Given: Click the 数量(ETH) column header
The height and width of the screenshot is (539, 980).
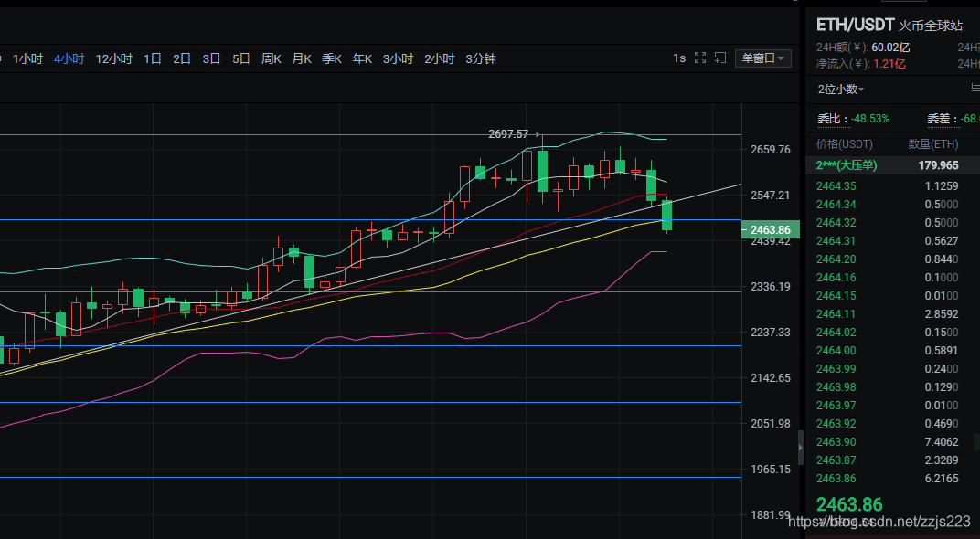Looking at the screenshot, I should point(933,144).
